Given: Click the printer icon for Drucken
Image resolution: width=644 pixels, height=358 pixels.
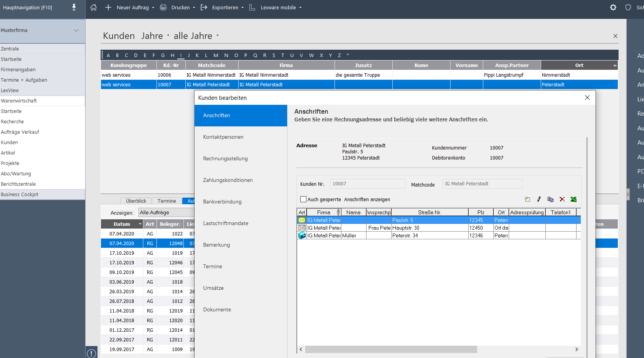Looking at the screenshot, I should [x=163, y=7].
